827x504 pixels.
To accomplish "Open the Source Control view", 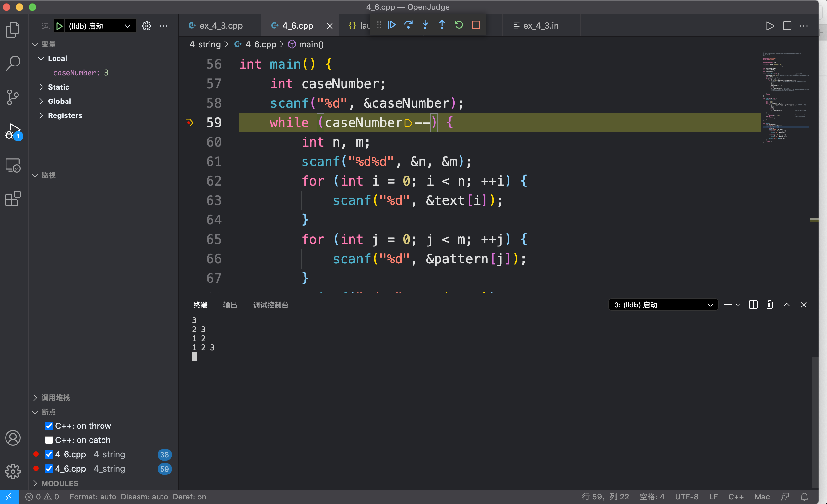I will [13, 97].
